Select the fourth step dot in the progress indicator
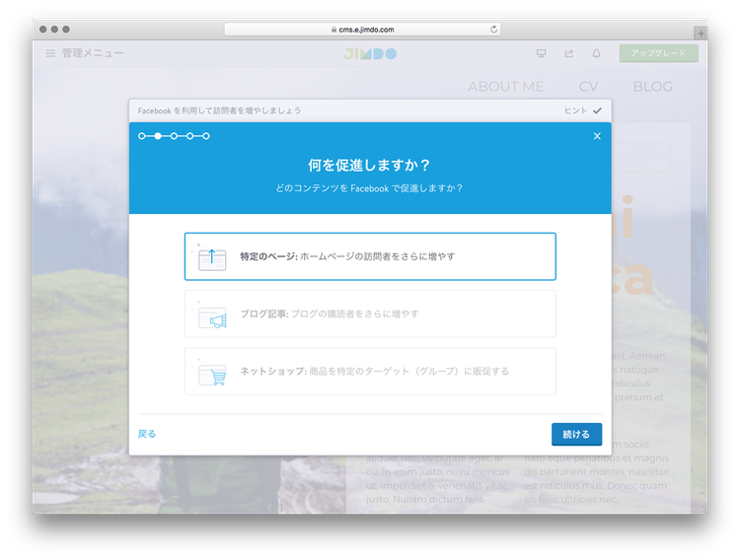The image size is (740, 560). 189,136
